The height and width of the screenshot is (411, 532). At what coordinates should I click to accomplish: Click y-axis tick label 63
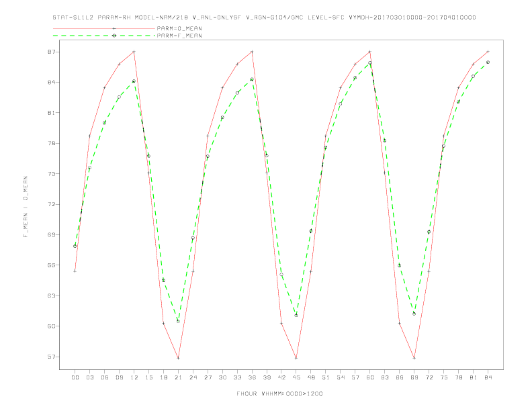tap(51, 295)
